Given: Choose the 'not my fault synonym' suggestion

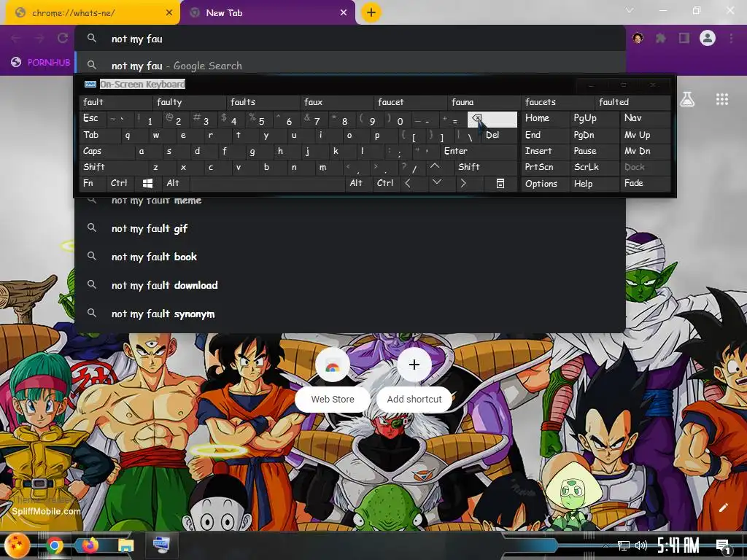Looking at the screenshot, I should (x=350, y=314).
